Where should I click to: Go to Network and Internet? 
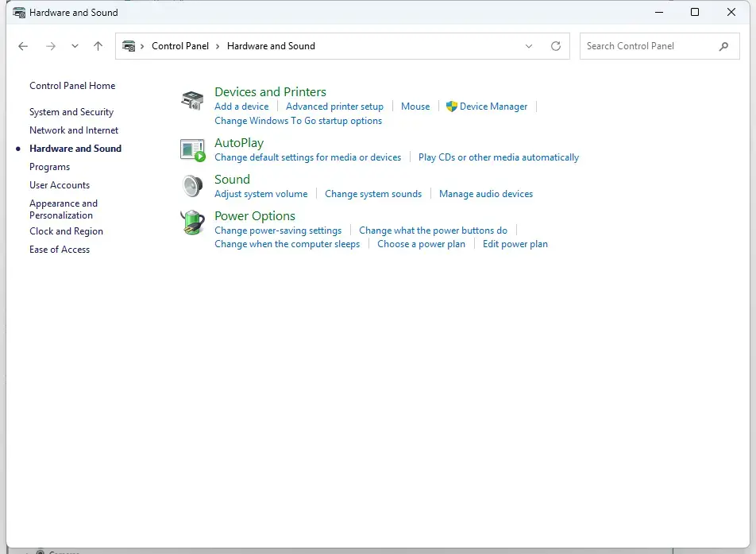pos(74,130)
